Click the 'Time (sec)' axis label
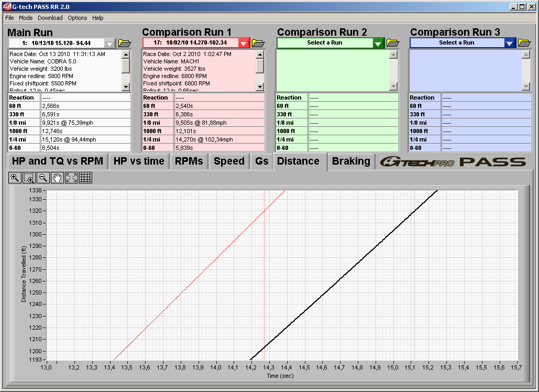This screenshot has height=392, width=539. coord(280,376)
